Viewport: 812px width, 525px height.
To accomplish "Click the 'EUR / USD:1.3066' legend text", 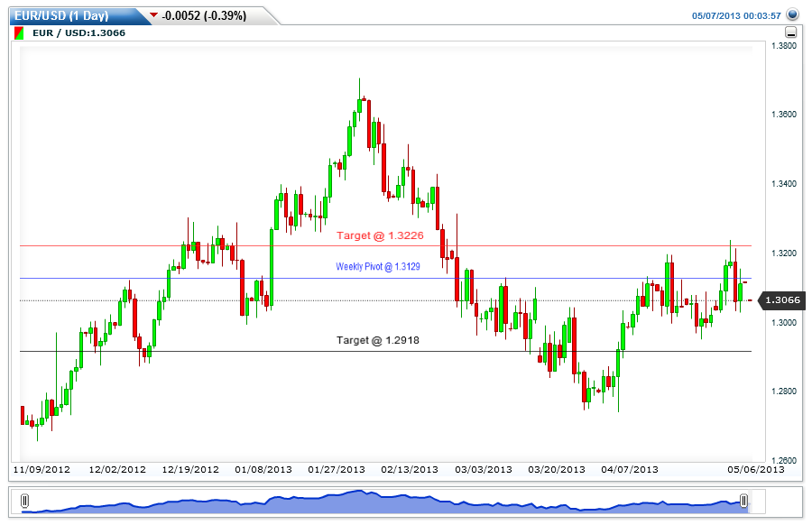I will tap(78, 33).
